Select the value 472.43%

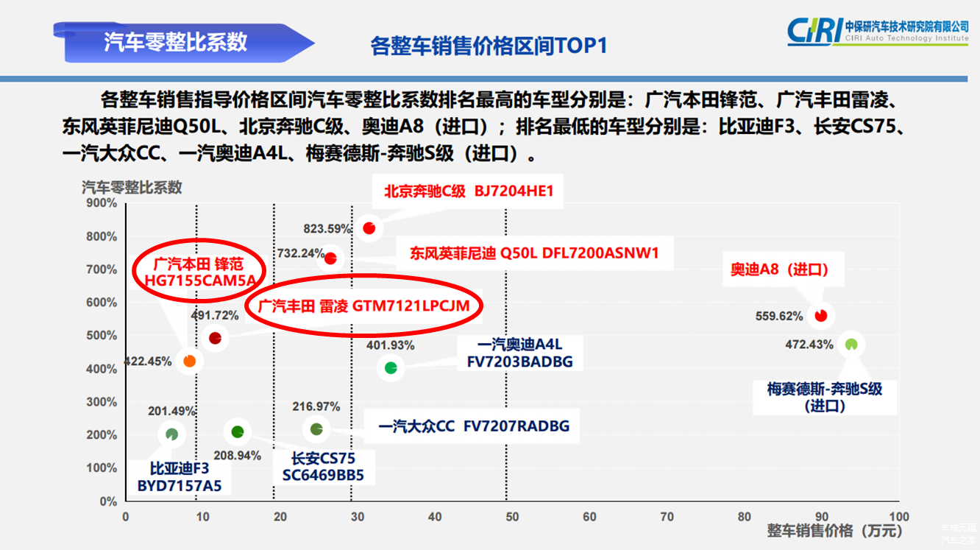pyautogui.click(x=809, y=345)
